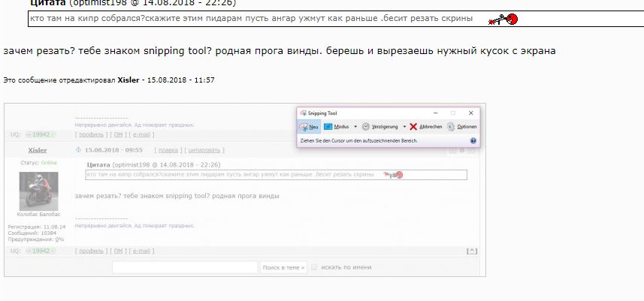The width and height of the screenshot is (644, 301).
Task: Click the post anchor icon beside 15.08.2018 - 09:55
Action: coord(79,150)
